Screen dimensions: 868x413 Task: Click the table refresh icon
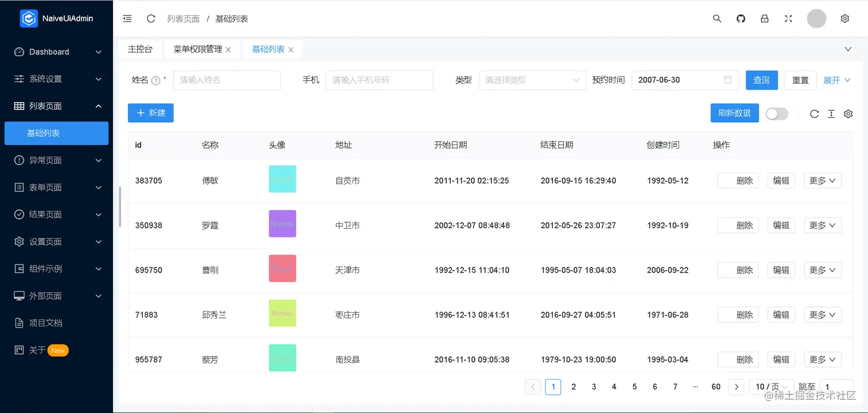pos(814,114)
